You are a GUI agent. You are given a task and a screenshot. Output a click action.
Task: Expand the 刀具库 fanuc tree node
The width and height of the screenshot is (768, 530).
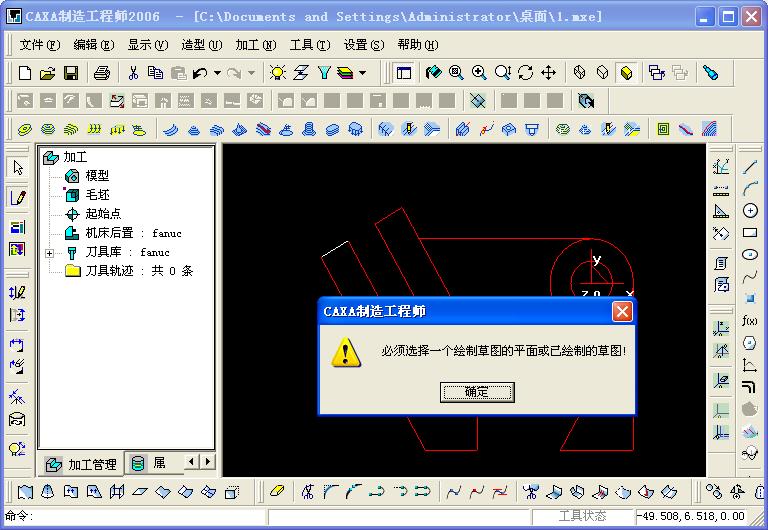(49, 253)
